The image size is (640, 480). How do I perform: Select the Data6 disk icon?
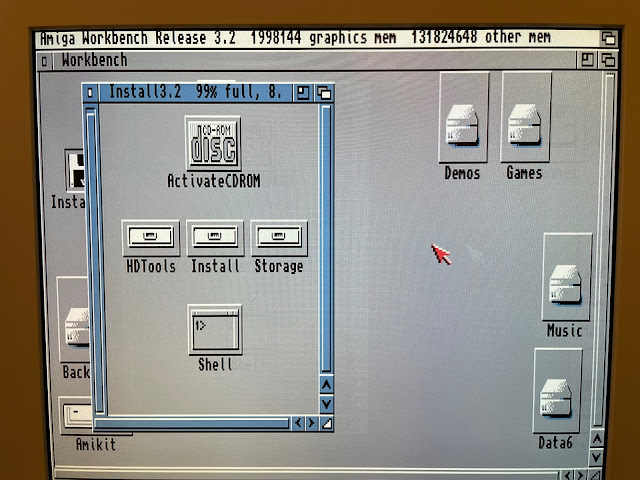(557, 391)
